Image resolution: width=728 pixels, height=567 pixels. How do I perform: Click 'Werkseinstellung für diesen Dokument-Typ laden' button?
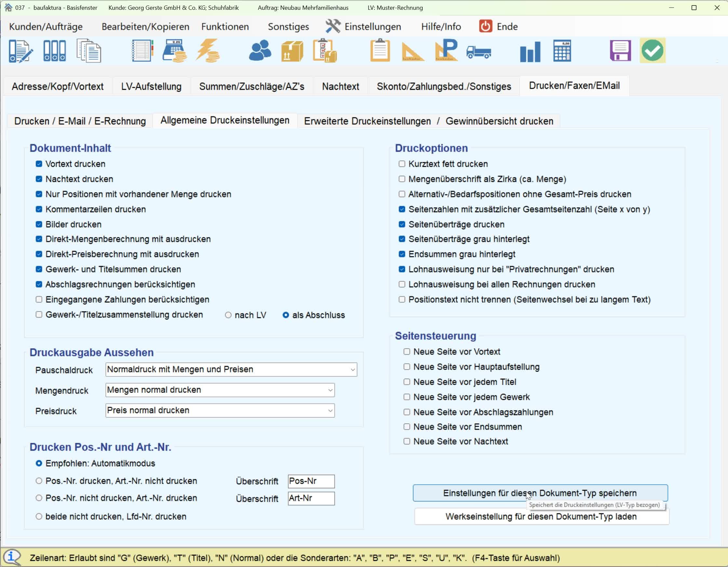pos(541,517)
